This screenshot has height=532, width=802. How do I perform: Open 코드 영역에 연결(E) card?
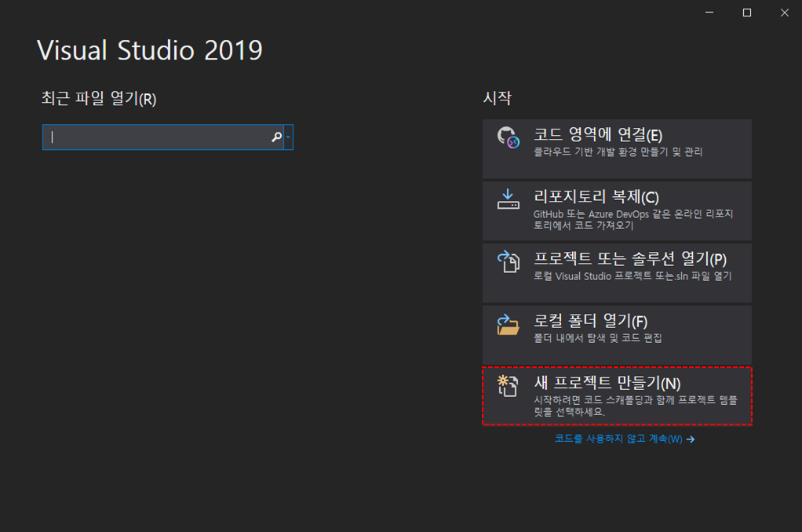pos(617,149)
